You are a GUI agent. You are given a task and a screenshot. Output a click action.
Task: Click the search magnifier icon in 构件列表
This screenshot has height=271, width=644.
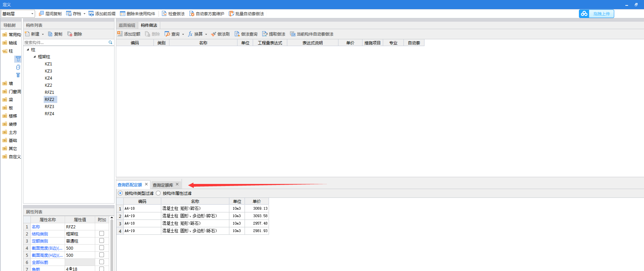(x=110, y=42)
